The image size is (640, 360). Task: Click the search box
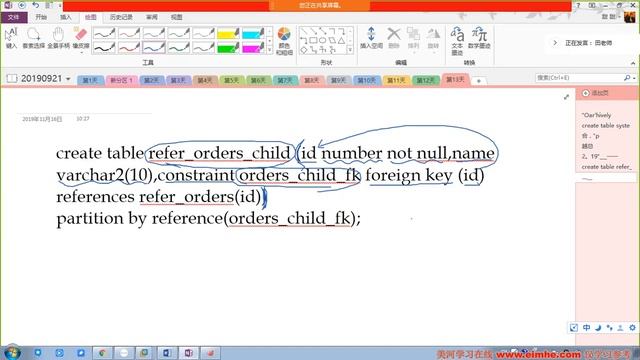coord(579,78)
